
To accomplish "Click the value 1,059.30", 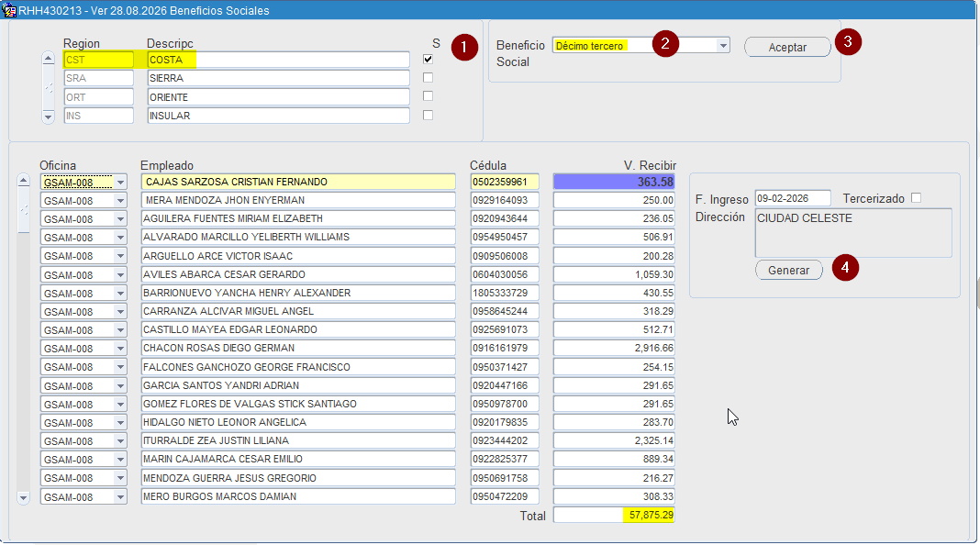I will coord(614,274).
